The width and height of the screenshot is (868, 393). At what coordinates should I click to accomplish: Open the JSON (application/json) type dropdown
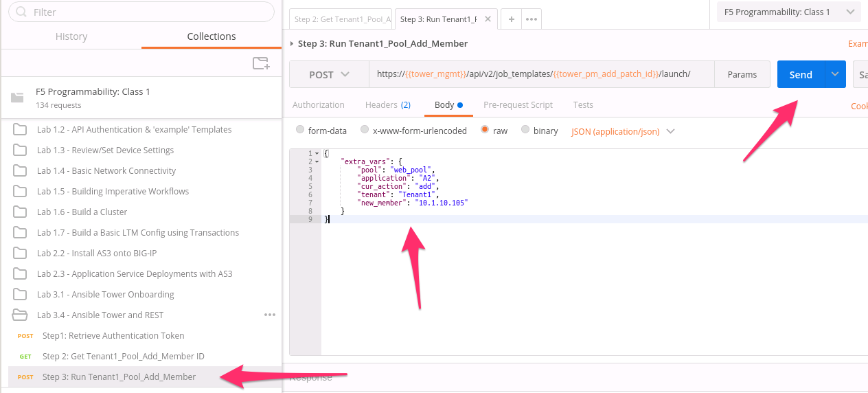(623, 131)
